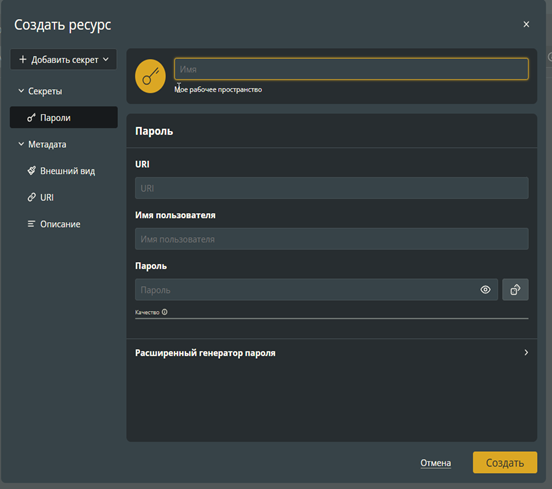
Task: Open the Добавить секрет dropdown
Action: click(x=63, y=59)
